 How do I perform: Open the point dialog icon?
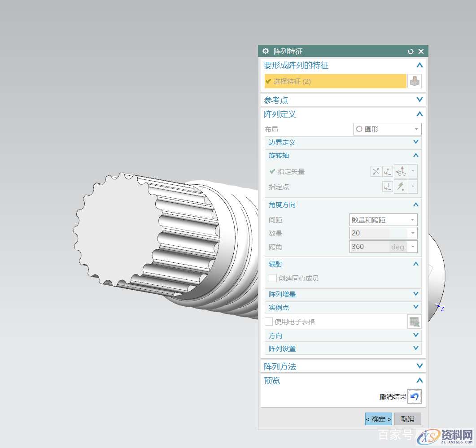pos(388,187)
